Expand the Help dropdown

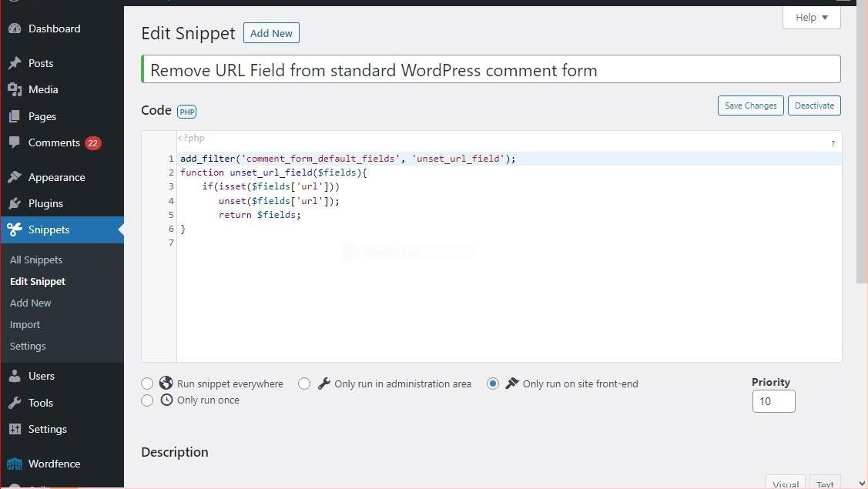pos(812,17)
